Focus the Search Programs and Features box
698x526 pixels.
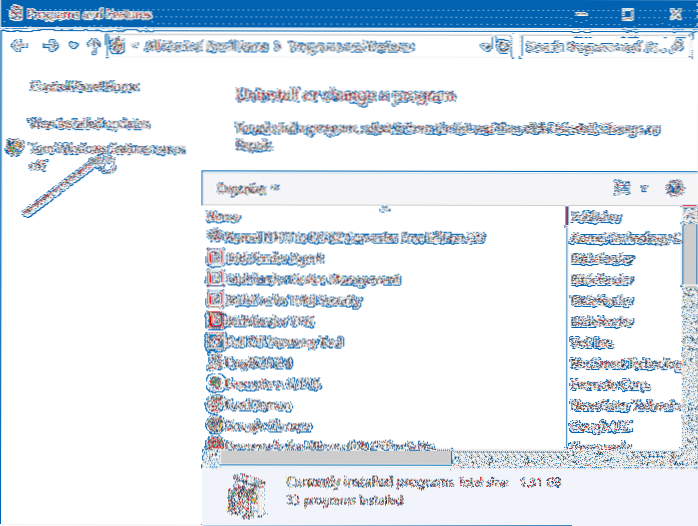click(605, 46)
